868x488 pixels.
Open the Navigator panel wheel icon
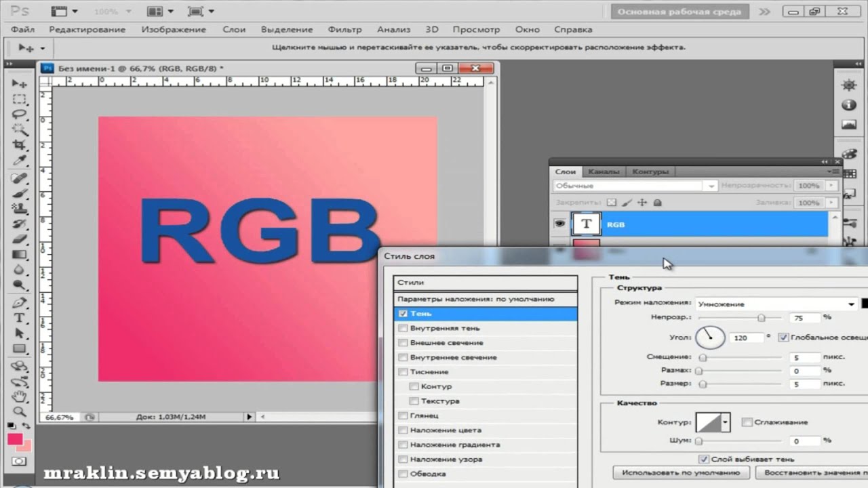click(x=848, y=85)
